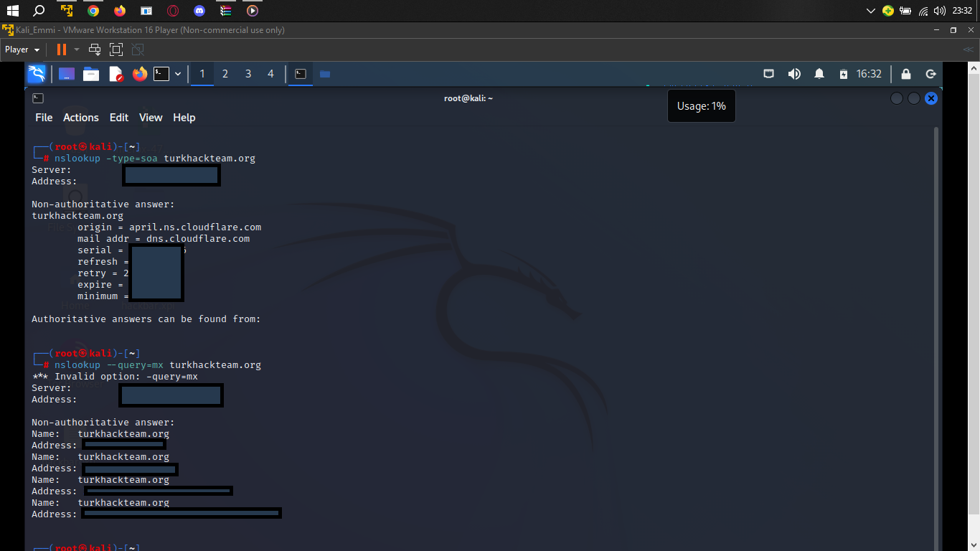Open the VMware Player menu dropdown
The width and height of the screenshot is (980, 551).
pos(22,50)
